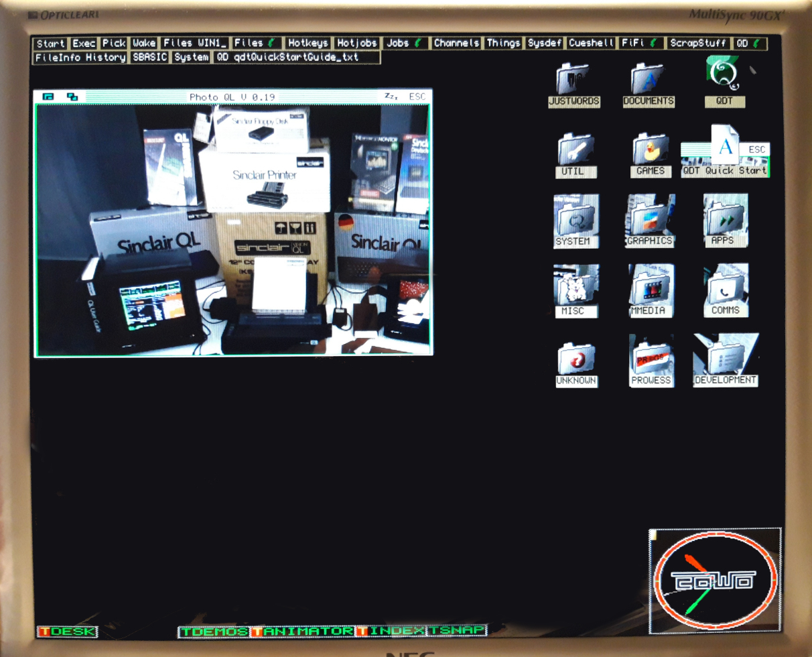Open the Jobs button
This screenshot has height=657, width=812.
405,43
